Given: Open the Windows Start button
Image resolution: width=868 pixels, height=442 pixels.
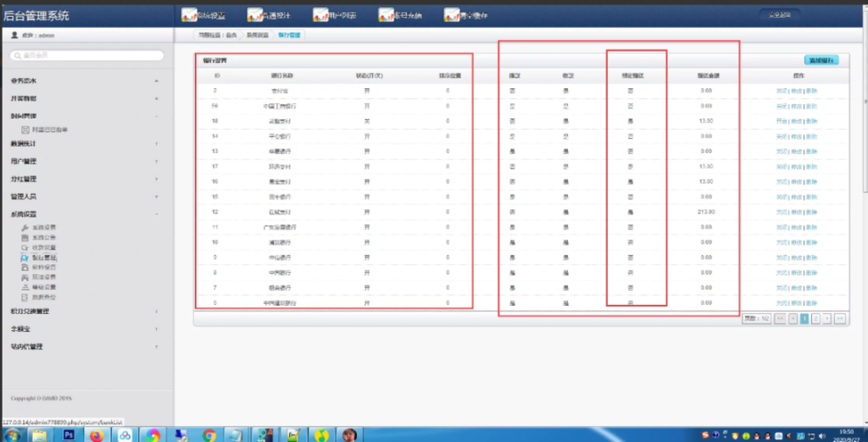Looking at the screenshot, I should [x=12, y=435].
